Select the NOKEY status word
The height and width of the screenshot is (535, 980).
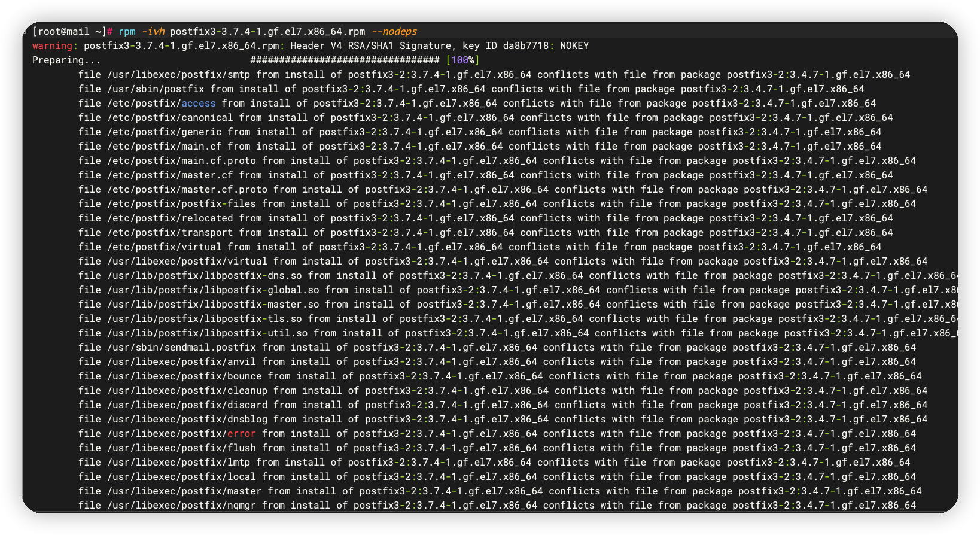pos(574,45)
